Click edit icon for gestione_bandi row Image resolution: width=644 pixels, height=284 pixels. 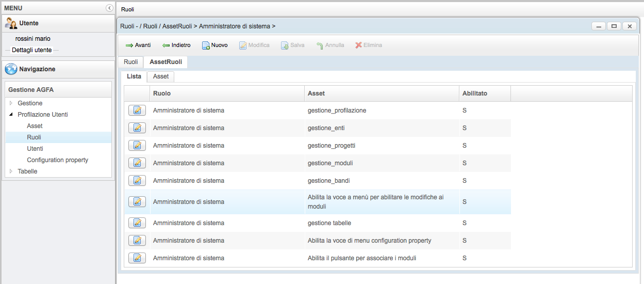137,181
